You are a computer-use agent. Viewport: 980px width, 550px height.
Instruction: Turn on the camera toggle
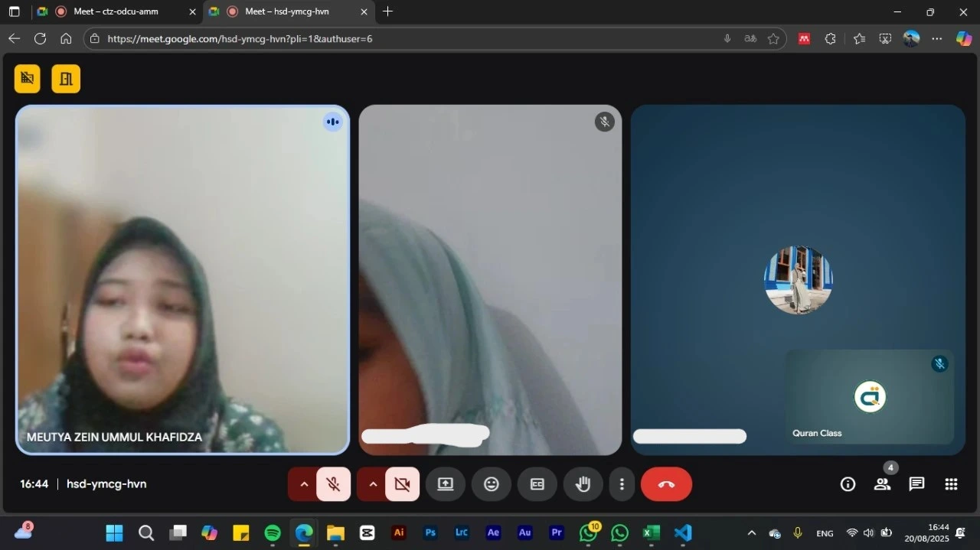coord(402,484)
